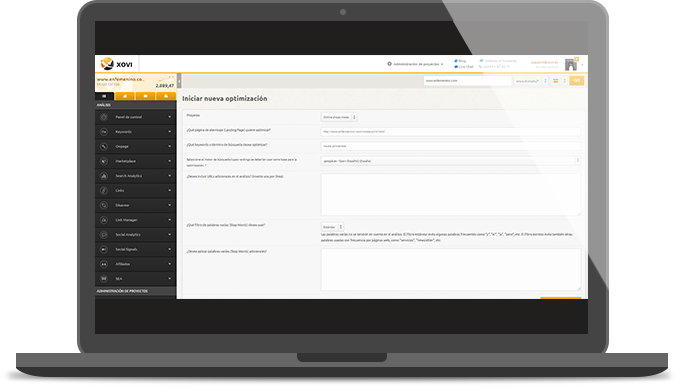Open the google.es search engine dropdown
The width and height of the screenshot is (678, 387).
pos(451,161)
